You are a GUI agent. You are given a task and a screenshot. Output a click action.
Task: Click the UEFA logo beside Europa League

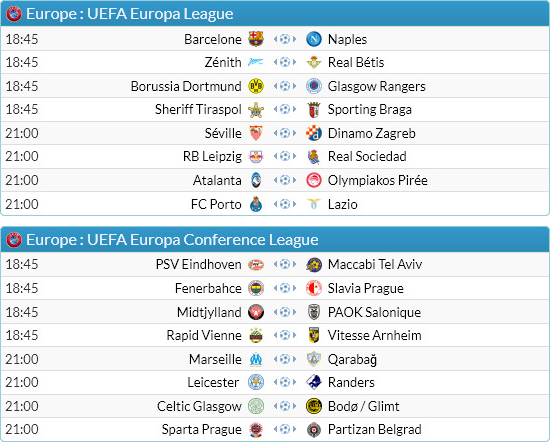(14, 14)
